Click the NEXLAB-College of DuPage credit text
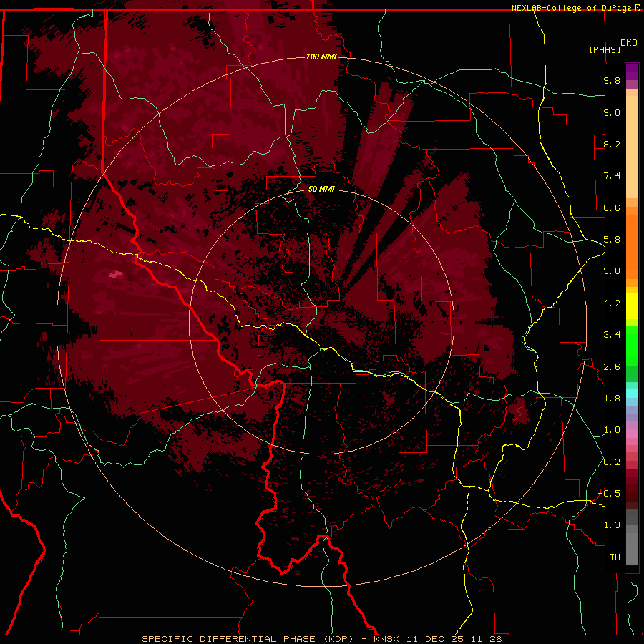Screen dimensions: 644x644 click(x=572, y=8)
